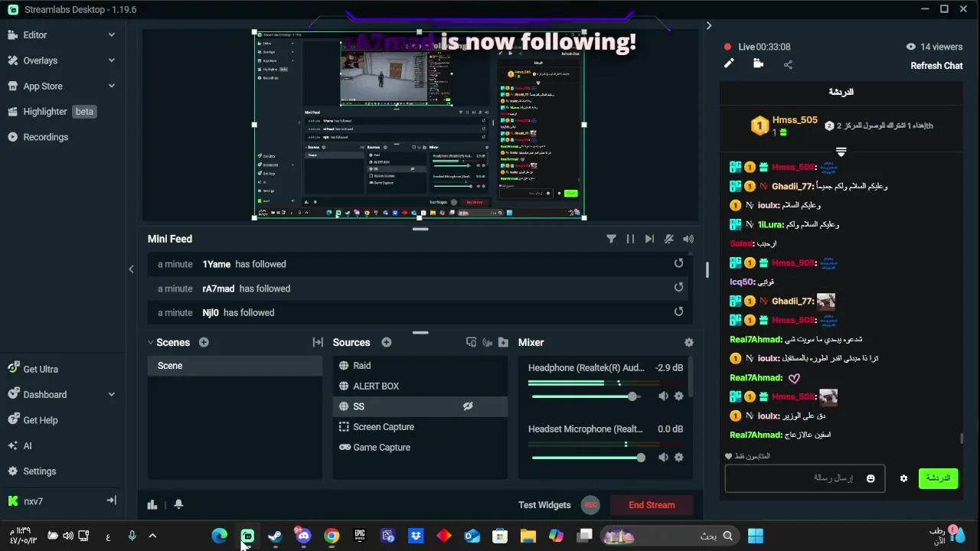Open performance stats bar chart icon
Screen dimensions: 980x551
(152, 504)
